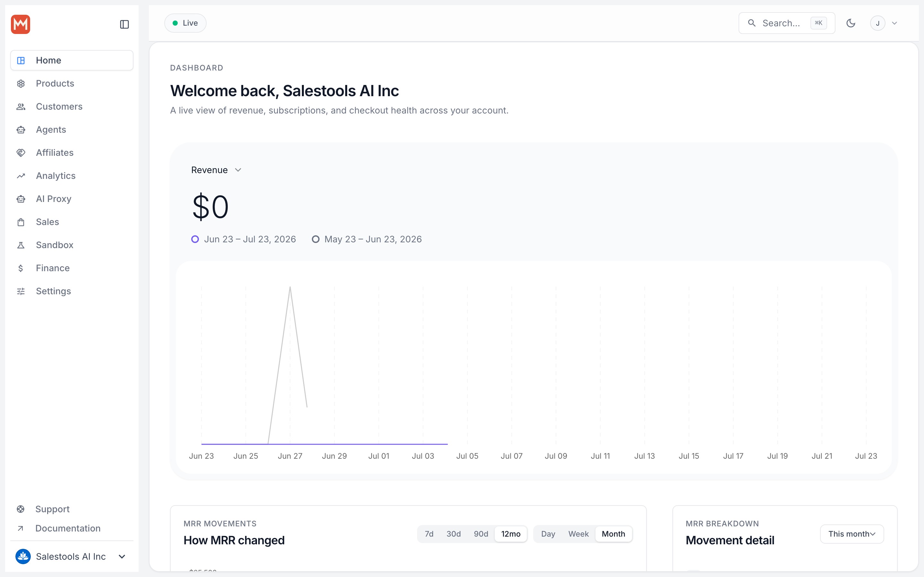Image resolution: width=924 pixels, height=577 pixels.
Task: Open Sandbox flask icon
Action: (21, 245)
